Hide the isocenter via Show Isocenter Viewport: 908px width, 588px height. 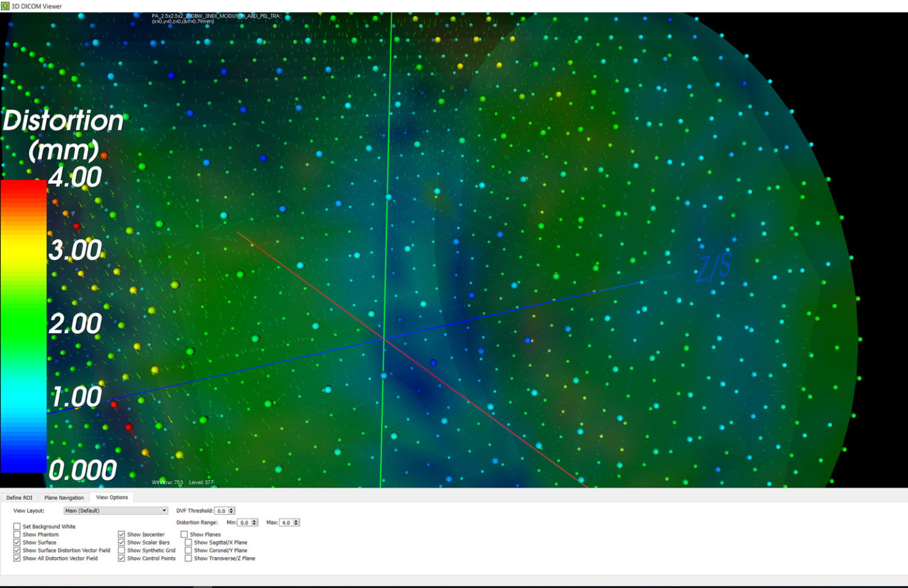[x=122, y=534]
